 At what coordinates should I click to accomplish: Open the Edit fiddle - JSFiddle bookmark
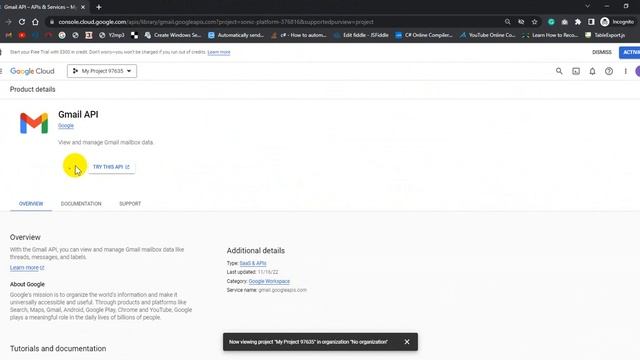pyautogui.click(x=361, y=36)
